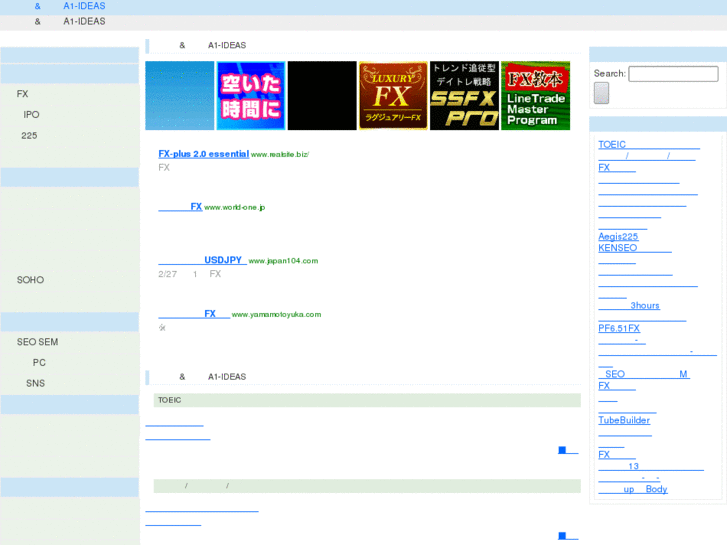Click the blue square icon under TOEIC post

coord(562,450)
